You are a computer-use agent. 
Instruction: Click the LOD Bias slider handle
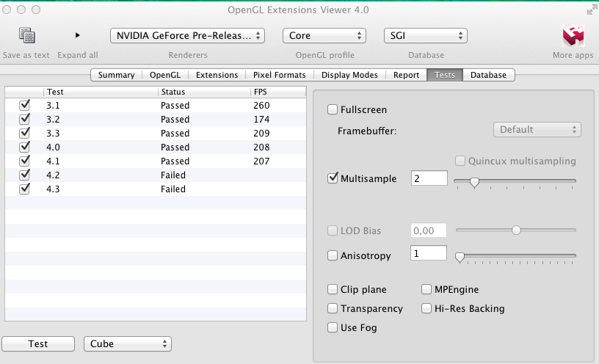[x=516, y=230]
